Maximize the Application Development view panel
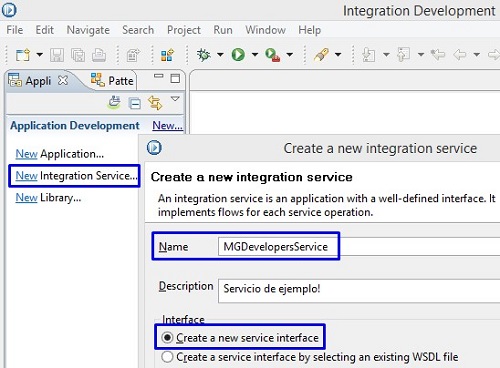This screenshot has width=500, height=368. tap(175, 78)
